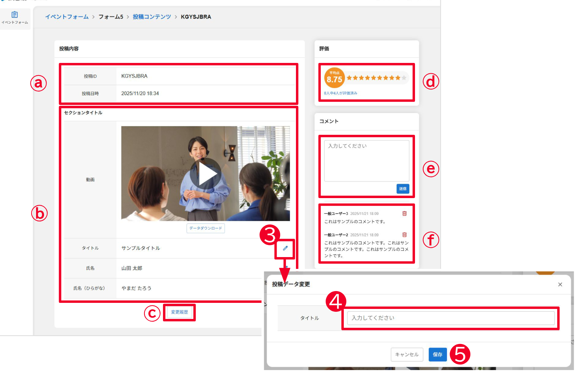Save changes with 保存 button

coord(438,354)
